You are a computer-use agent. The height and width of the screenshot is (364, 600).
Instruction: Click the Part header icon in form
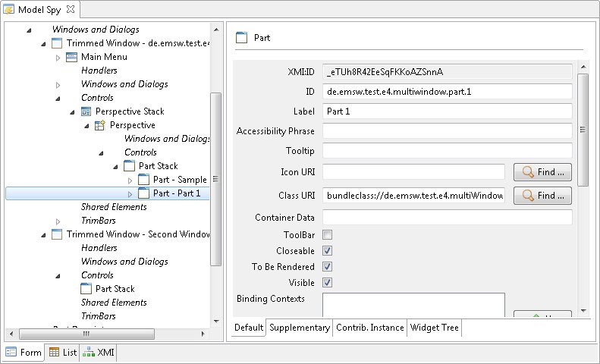[x=242, y=37]
